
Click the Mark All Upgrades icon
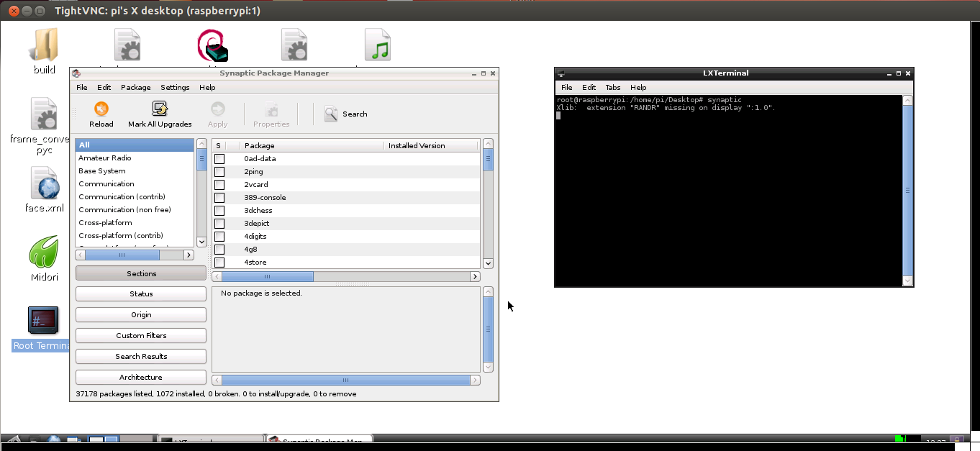tap(160, 109)
